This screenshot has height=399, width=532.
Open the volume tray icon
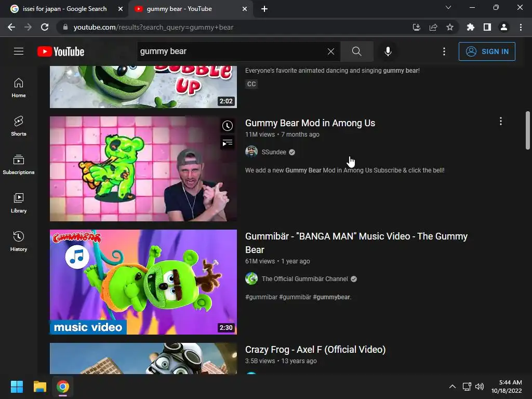point(480,387)
